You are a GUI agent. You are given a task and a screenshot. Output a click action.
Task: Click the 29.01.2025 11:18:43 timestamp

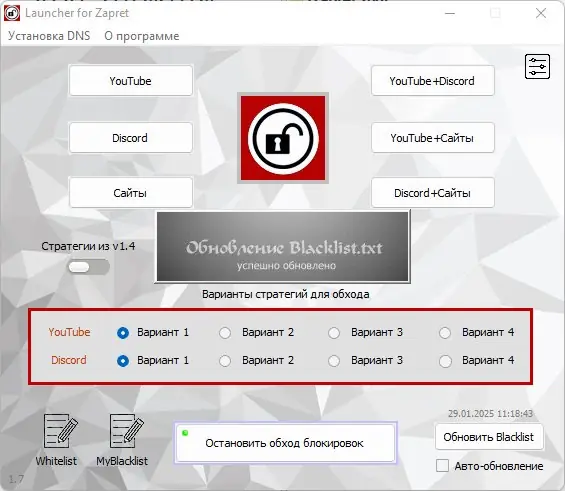490,413
